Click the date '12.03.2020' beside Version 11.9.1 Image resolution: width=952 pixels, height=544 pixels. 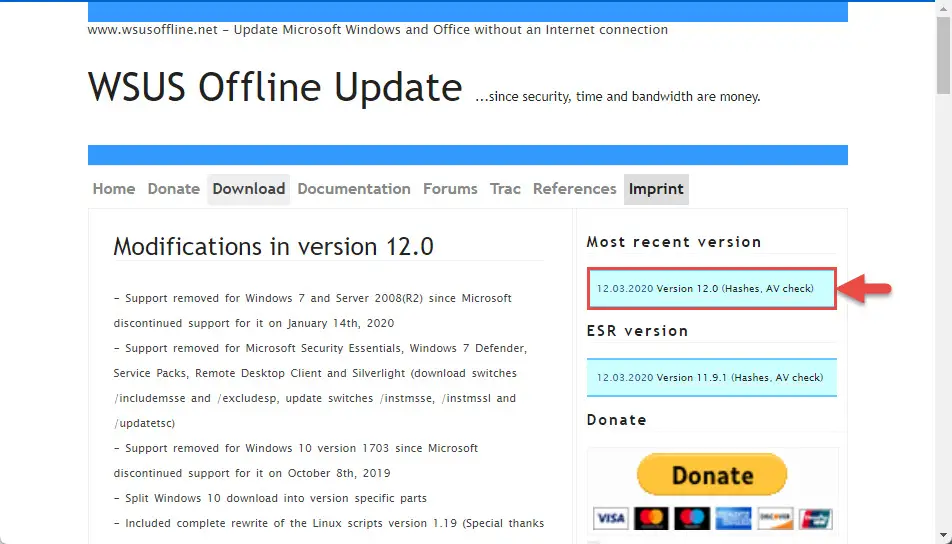pyautogui.click(x=625, y=378)
